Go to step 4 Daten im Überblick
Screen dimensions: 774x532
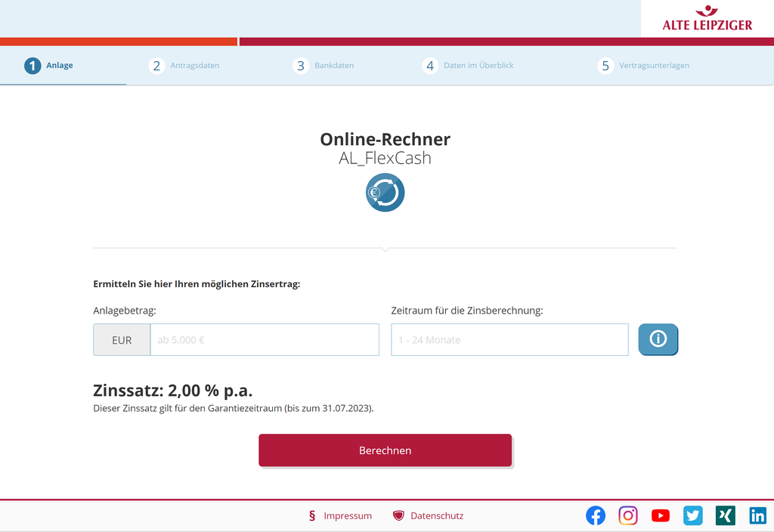pyautogui.click(x=468, y=66)
